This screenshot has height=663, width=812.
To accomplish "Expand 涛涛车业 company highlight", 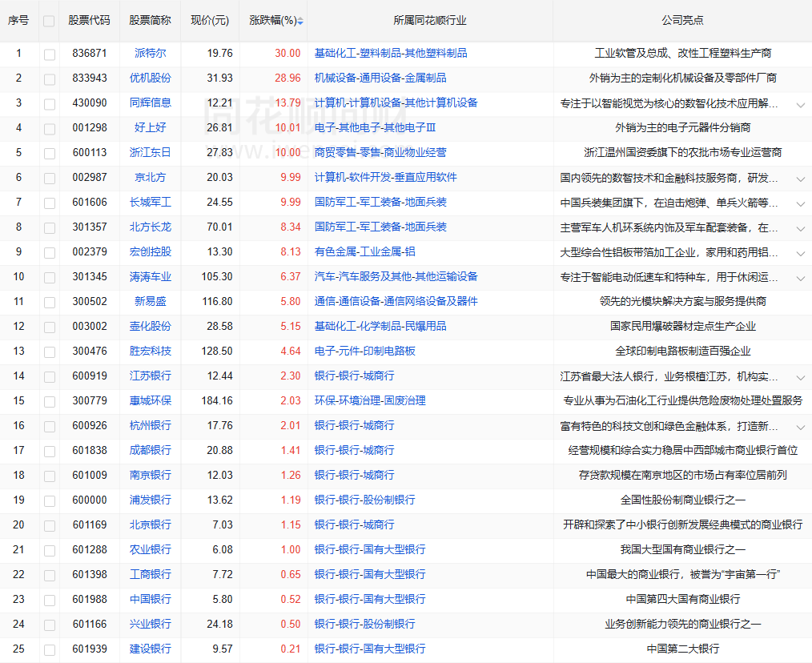I will click(801, 279).
